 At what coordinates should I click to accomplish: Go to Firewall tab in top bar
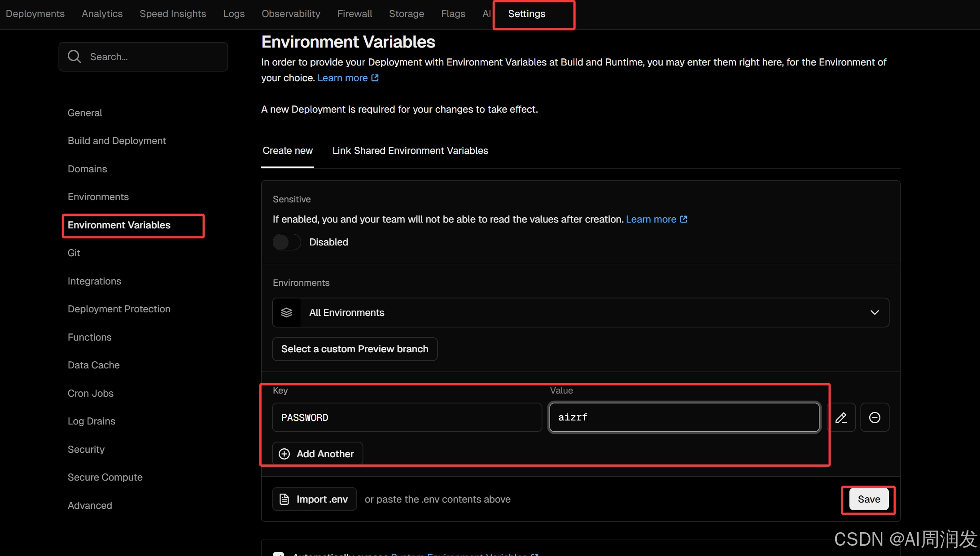click(354, 14)
